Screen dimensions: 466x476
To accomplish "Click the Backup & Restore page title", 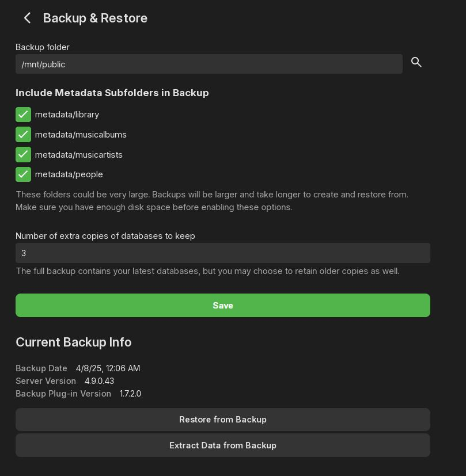I will tap(95, 18).
